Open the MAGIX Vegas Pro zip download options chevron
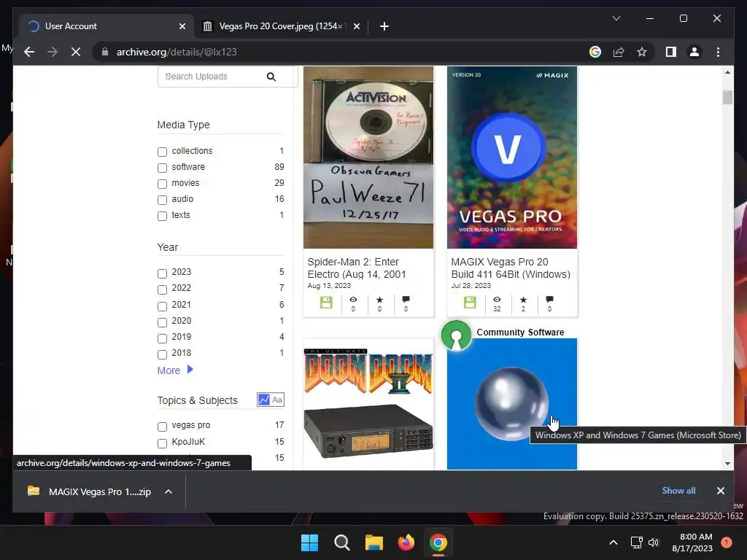 [x=169, y=491]
